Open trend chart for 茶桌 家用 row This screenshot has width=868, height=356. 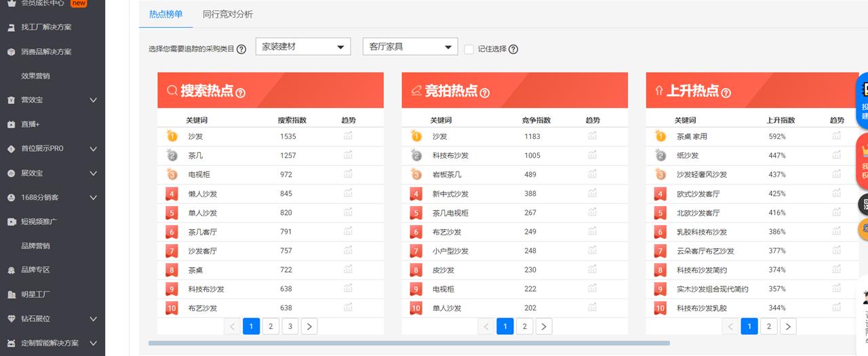tap(836, 136)
